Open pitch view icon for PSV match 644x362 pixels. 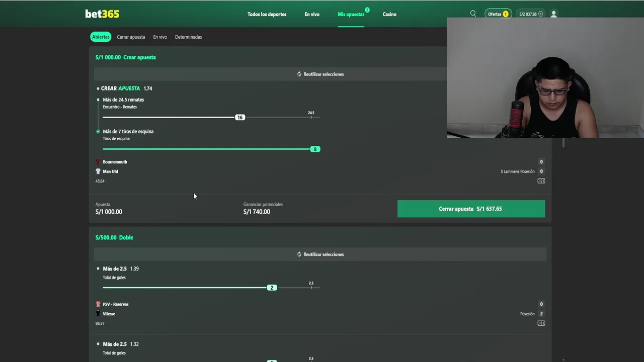pyautogui.click(x=541, y=323)
